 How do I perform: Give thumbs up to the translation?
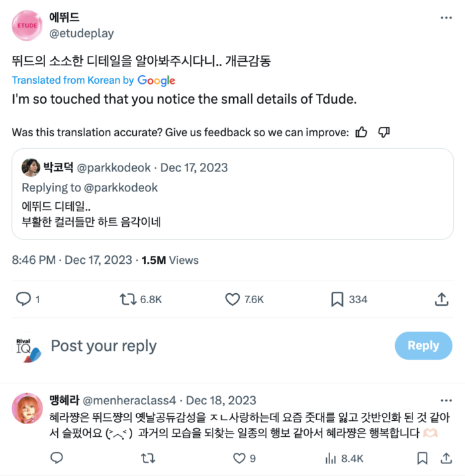point(361,132)
